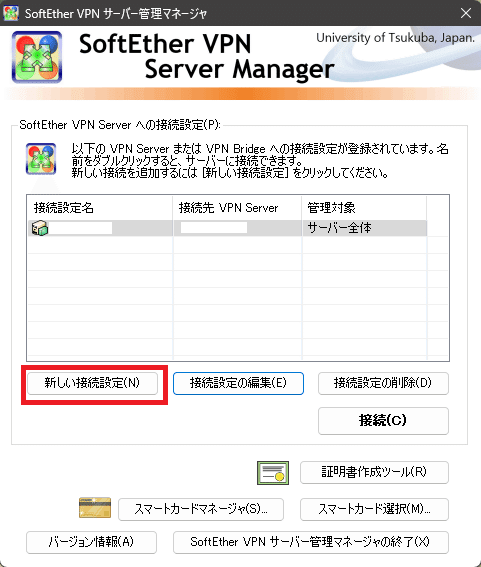The image size is (481, 567).
Task: Show バージョン情報(A)
Action: coord(91,542)
